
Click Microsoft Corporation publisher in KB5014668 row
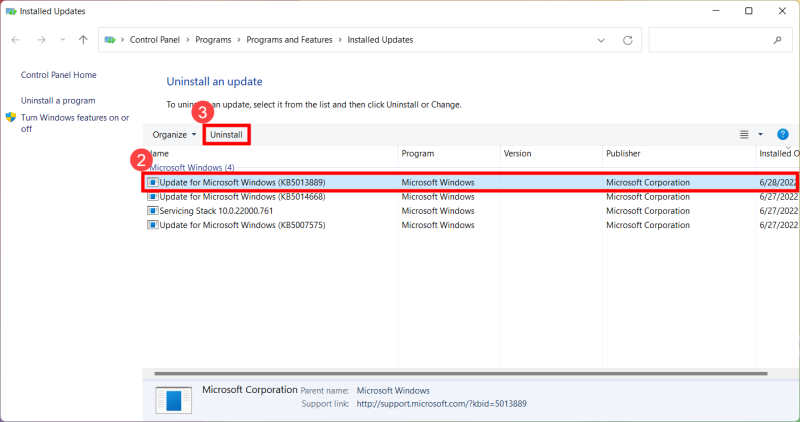pos(648,197)
